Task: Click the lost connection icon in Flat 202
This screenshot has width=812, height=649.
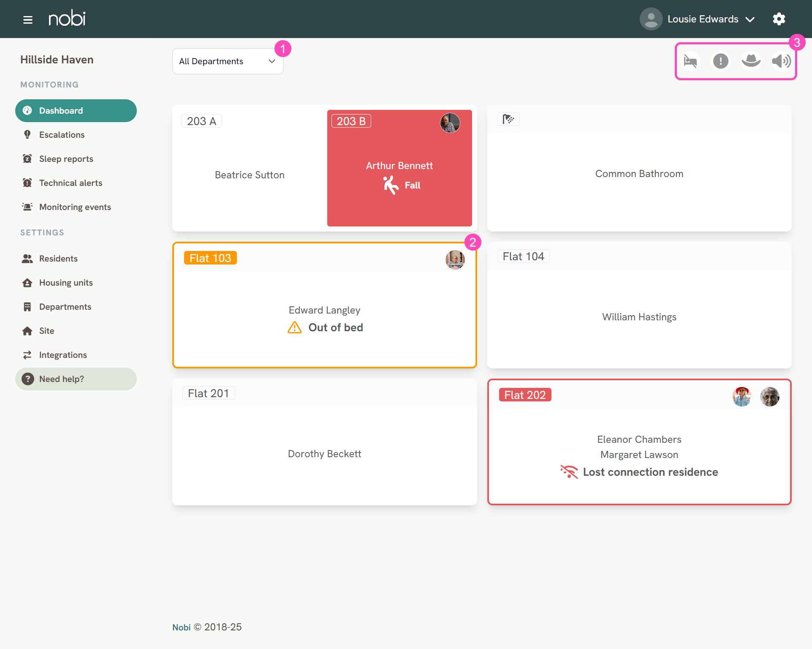Action: (569, 472)
